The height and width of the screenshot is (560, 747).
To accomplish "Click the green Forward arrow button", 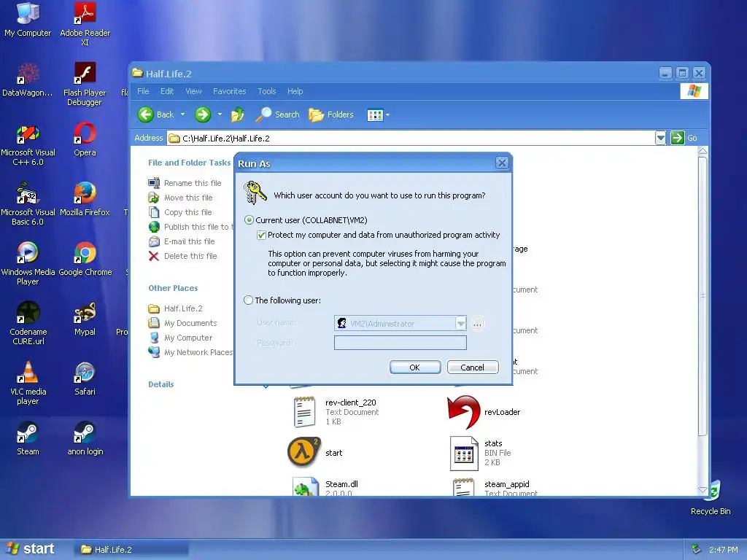I will click(x=203, y=114).
